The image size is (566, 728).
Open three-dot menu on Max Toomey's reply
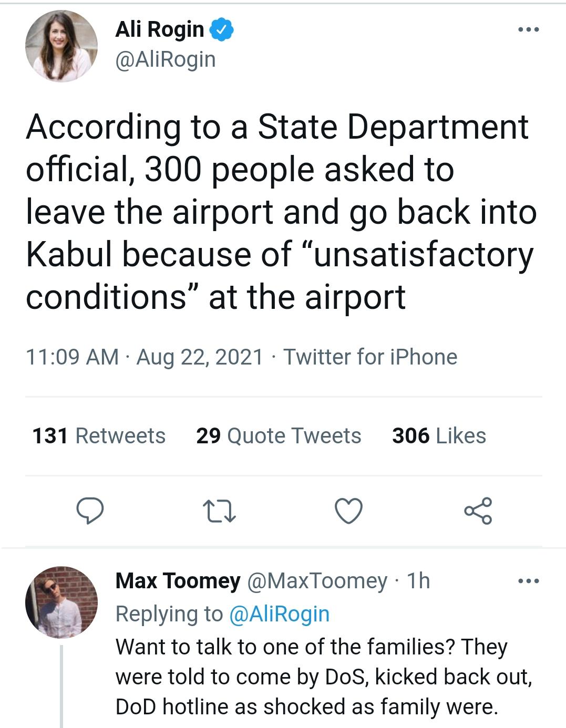click(528, 581)
